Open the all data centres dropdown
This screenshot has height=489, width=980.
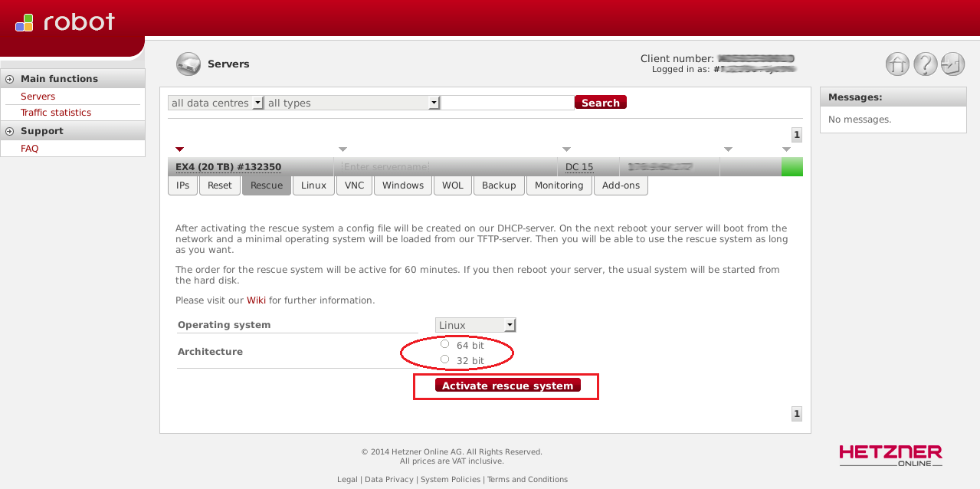click(x=215, y=103)
